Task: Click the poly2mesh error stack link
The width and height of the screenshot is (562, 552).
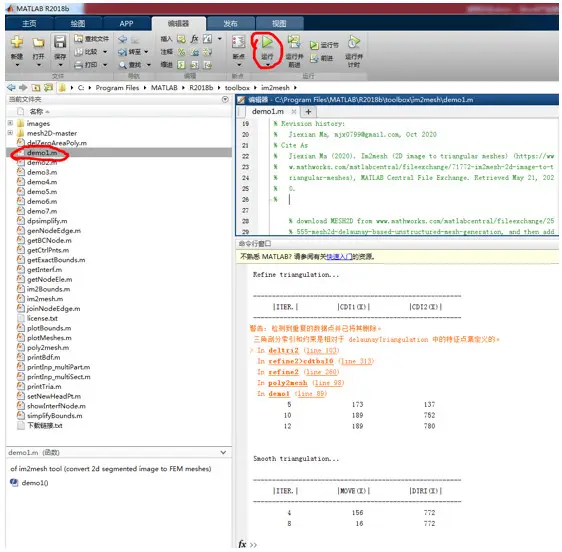Action: 288,383
